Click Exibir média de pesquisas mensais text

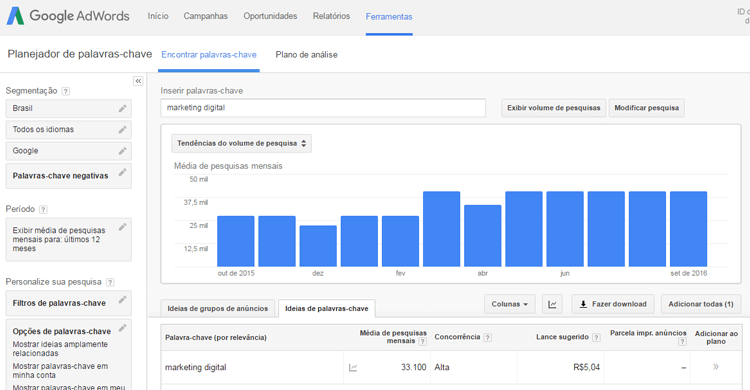(59, 239)
